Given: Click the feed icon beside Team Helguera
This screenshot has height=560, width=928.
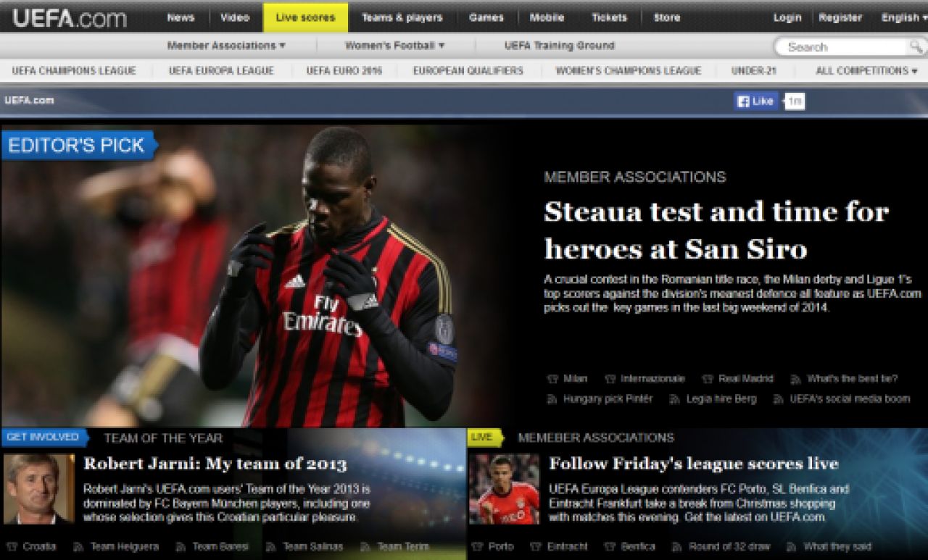Looking at the screenshot, I should coord(77,547).
